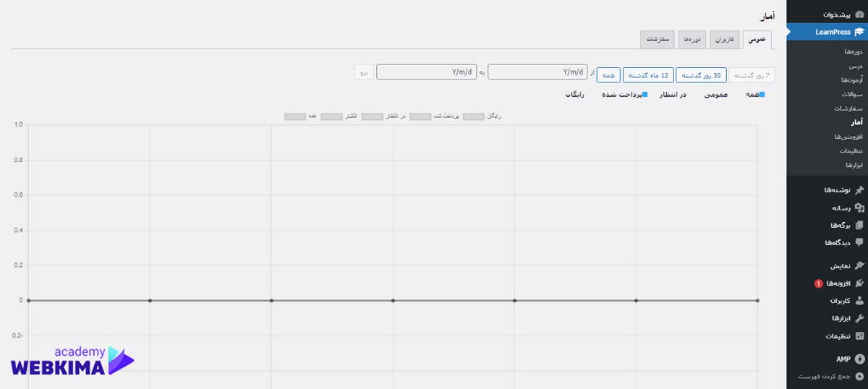Click the collapse menu arrow icon
Screen dimensions: 868x389
[x=859, y=377]
